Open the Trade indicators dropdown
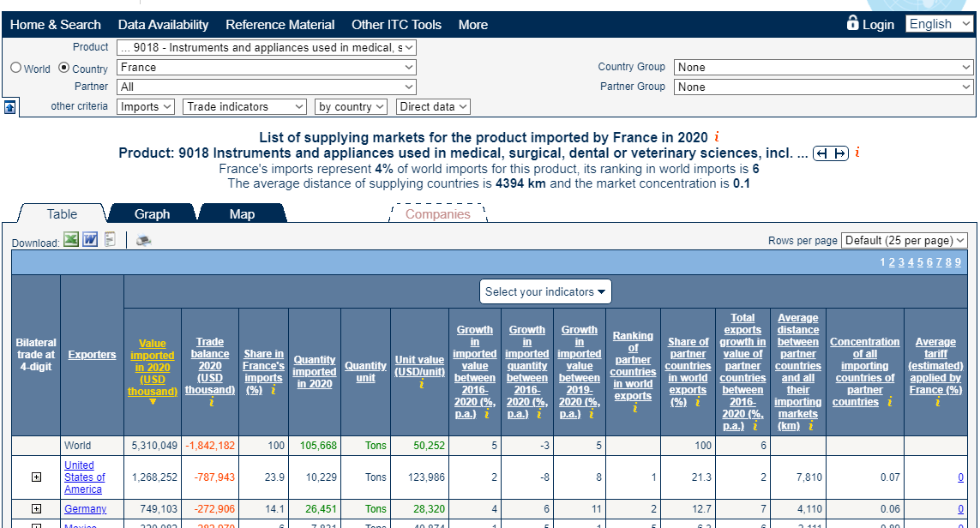Screen dimensions: 980x528 [245, 107]
